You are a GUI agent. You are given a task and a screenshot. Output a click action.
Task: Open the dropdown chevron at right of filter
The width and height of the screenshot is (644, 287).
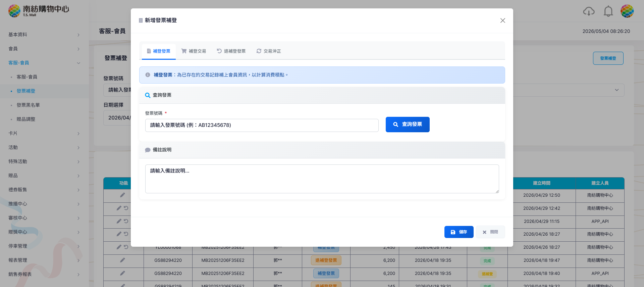(x=616, y=90)
